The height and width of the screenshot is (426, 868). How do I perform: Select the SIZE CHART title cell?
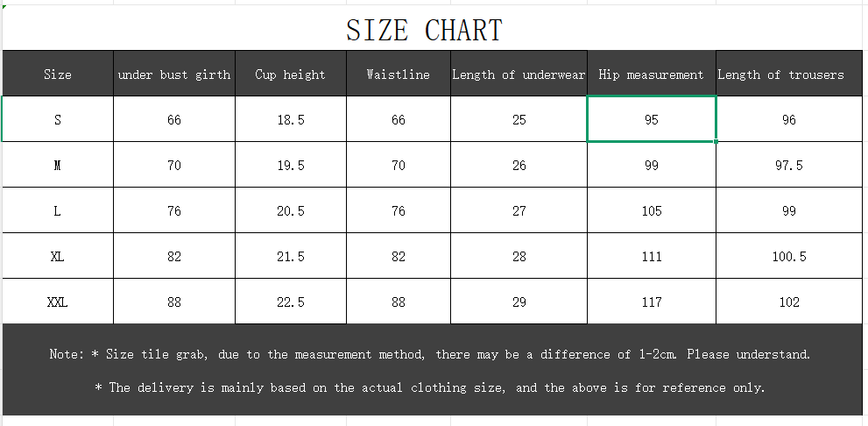[x=433, y=28]
